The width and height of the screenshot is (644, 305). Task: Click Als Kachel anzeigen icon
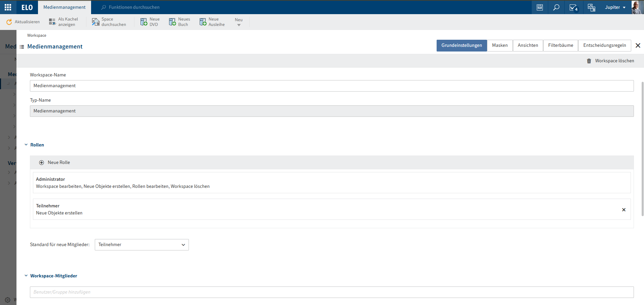point(52,22)
